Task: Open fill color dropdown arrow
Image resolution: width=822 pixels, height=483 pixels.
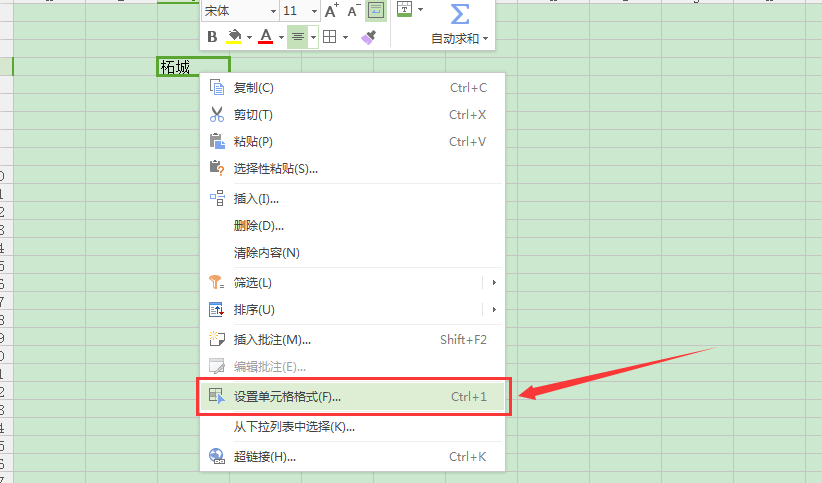Action: coord(249,37)
